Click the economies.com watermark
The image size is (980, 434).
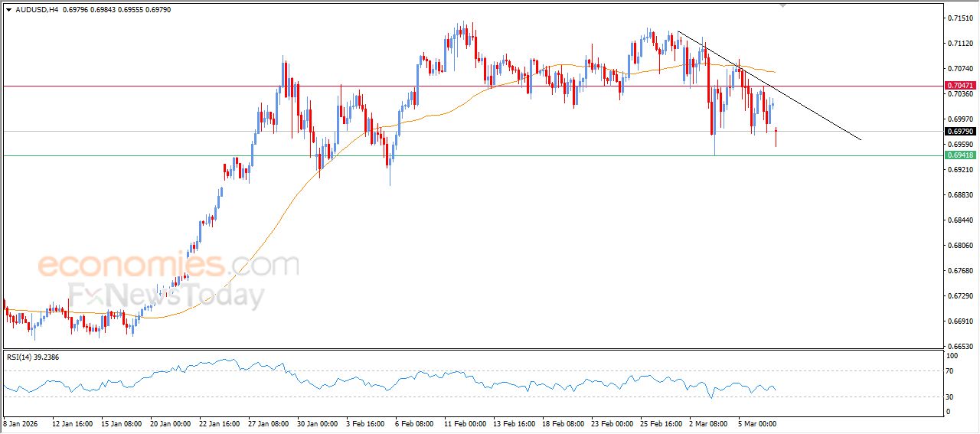(x=168, y=266)
